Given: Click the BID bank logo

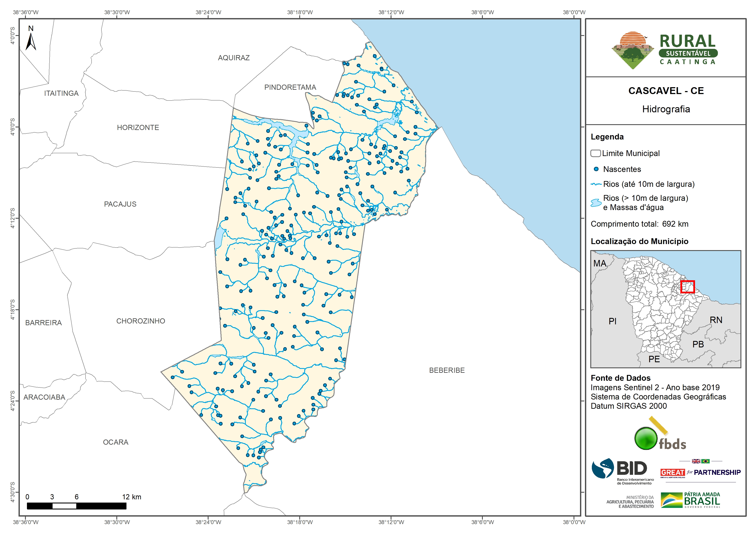Looking at the screenshot, I should pos(622,471).
